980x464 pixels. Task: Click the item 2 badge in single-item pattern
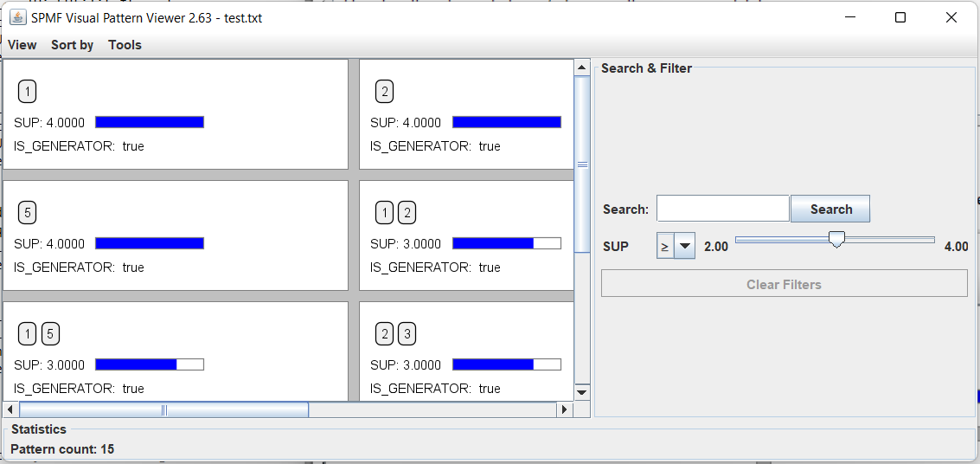(x=385, y=92)
